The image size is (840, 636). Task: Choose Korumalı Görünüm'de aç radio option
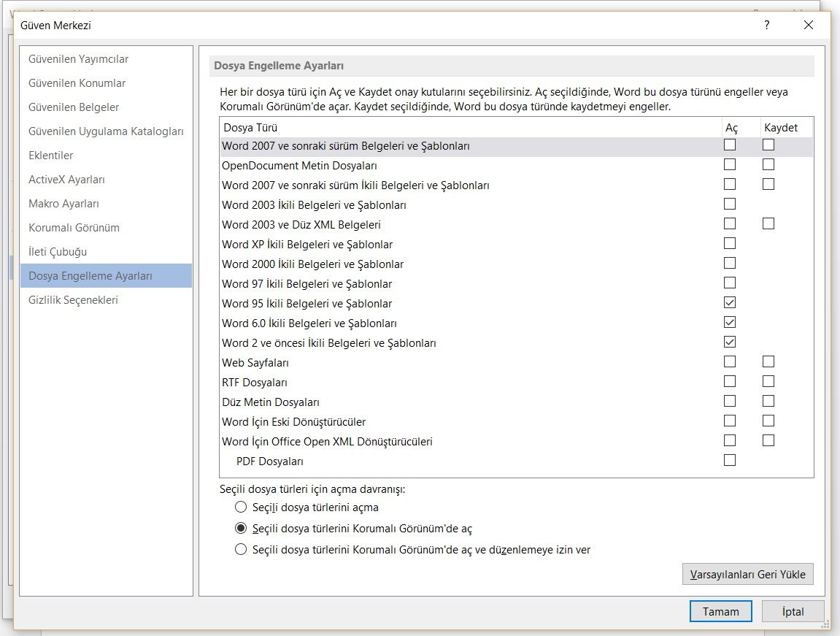pos(241,528)
